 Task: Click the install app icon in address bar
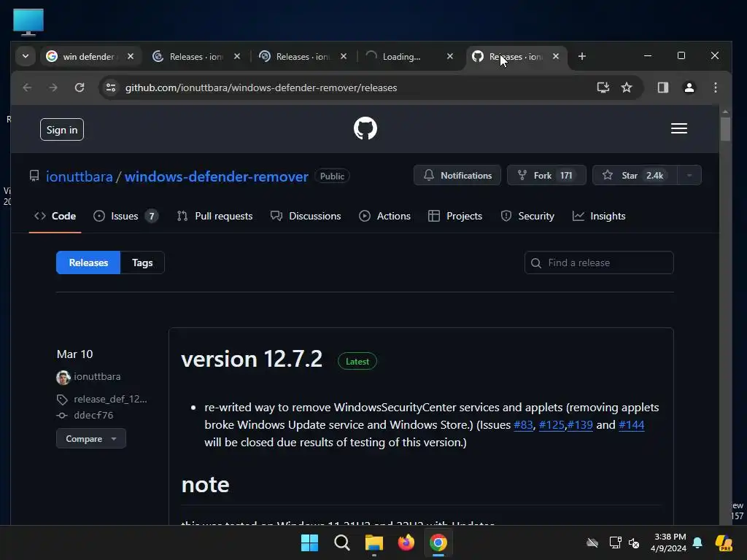point(603,87)
